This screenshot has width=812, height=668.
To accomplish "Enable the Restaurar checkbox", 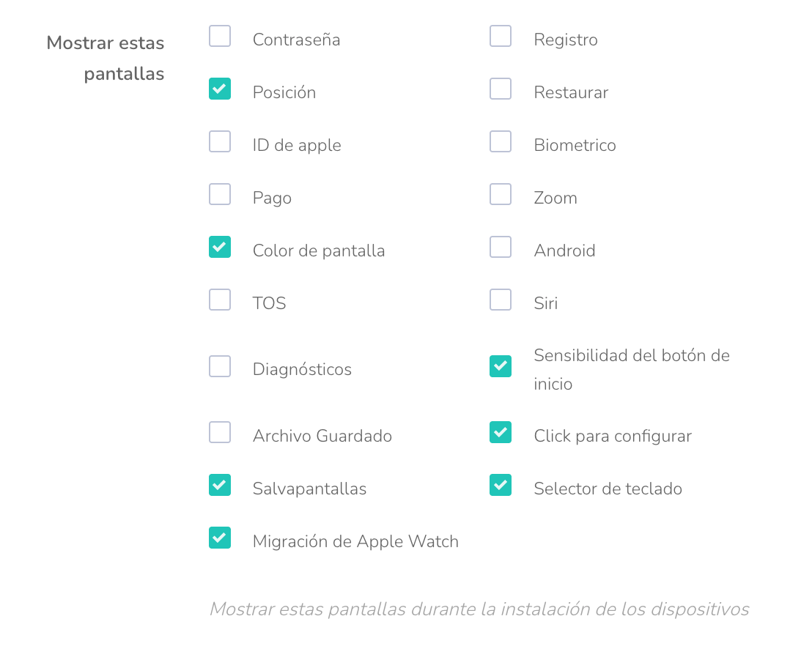I will coord(501,89).
